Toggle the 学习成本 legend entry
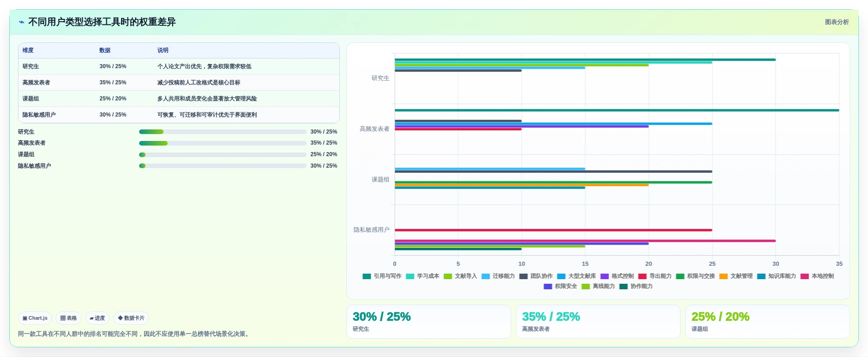Screen dimensions: 868x357 (423, 276)
